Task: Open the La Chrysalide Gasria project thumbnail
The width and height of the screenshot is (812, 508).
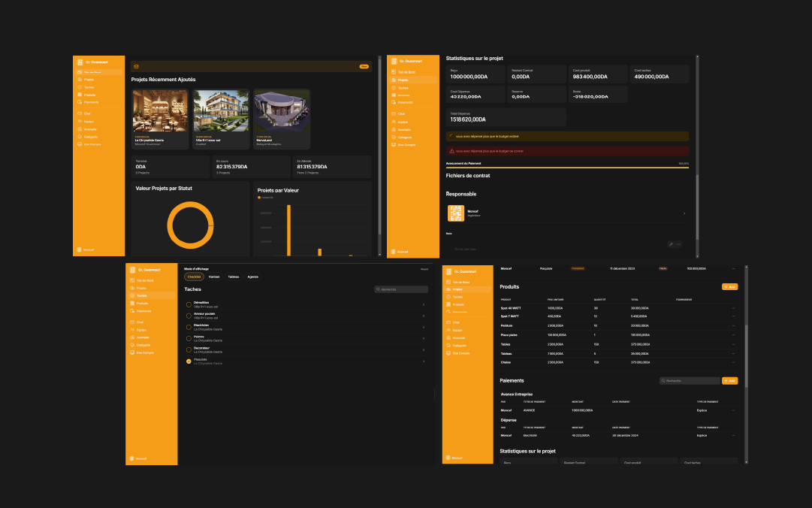Action: coord(160,111)
